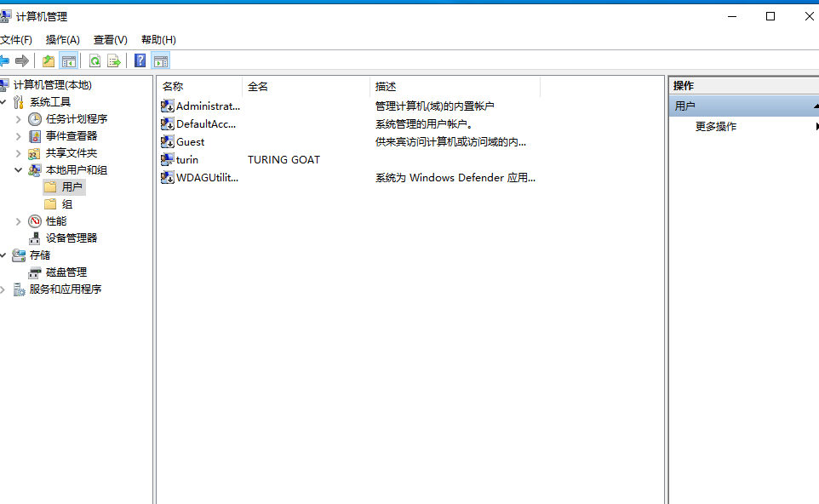Click the 用户 folder icon
Viewport: 819px width, 504px height.
pyautogui.click(x=50, y=187)
